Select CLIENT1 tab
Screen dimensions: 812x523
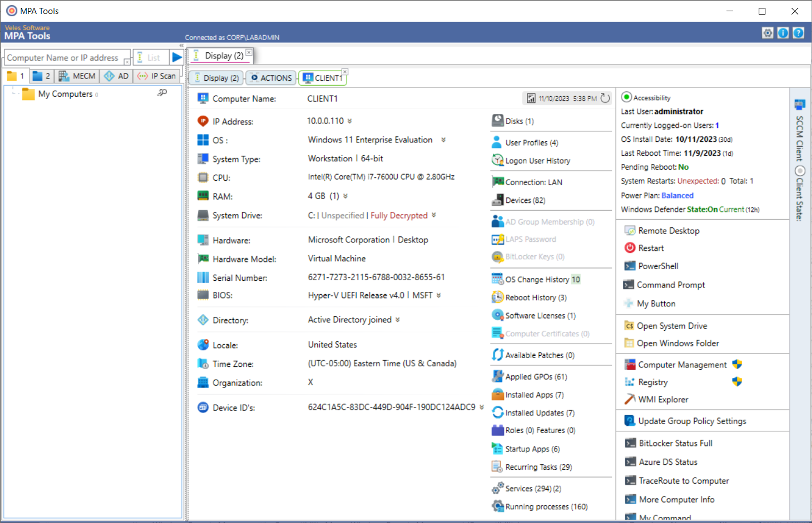[x=323, y=78]
